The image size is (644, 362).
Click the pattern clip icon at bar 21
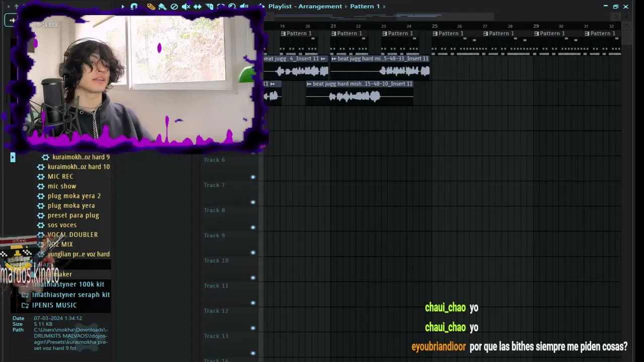(334, 34)
